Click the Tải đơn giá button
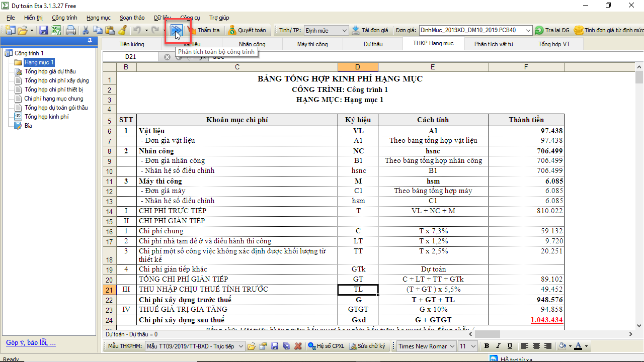The width and height of the screenshot is (644, 362). 370,30
